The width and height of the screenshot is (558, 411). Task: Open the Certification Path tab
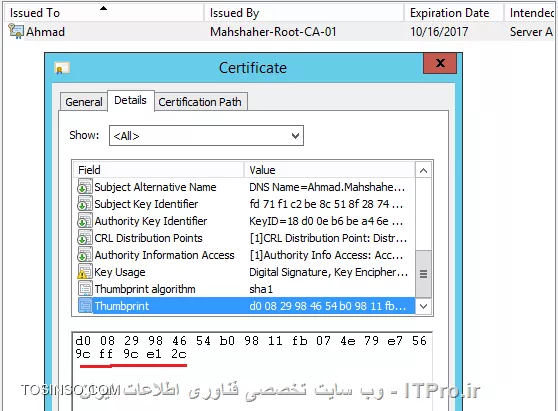coord(200,102)
